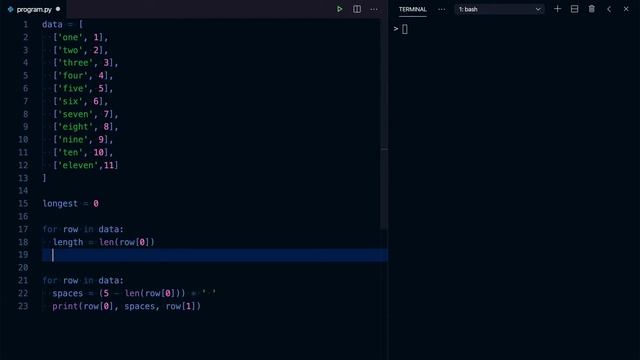Click the 'six' string on line 7
The width and height of the screenshot is (640, 360).
coord(70,101)
